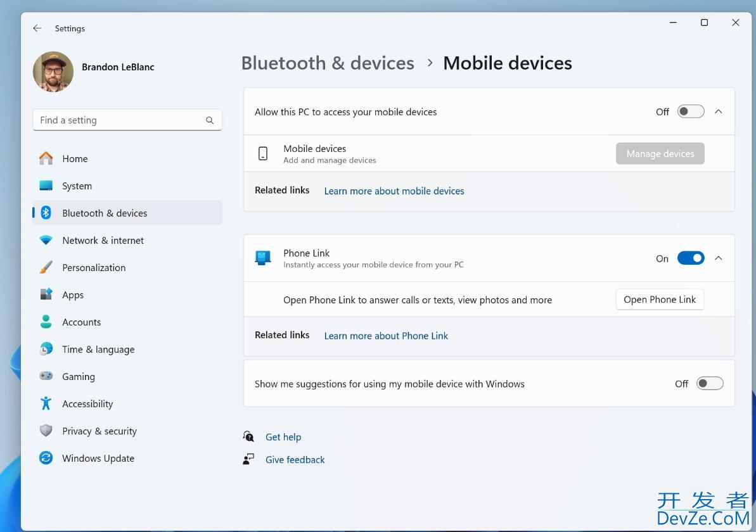Click the Time & language clock icon

click(46, 349)
